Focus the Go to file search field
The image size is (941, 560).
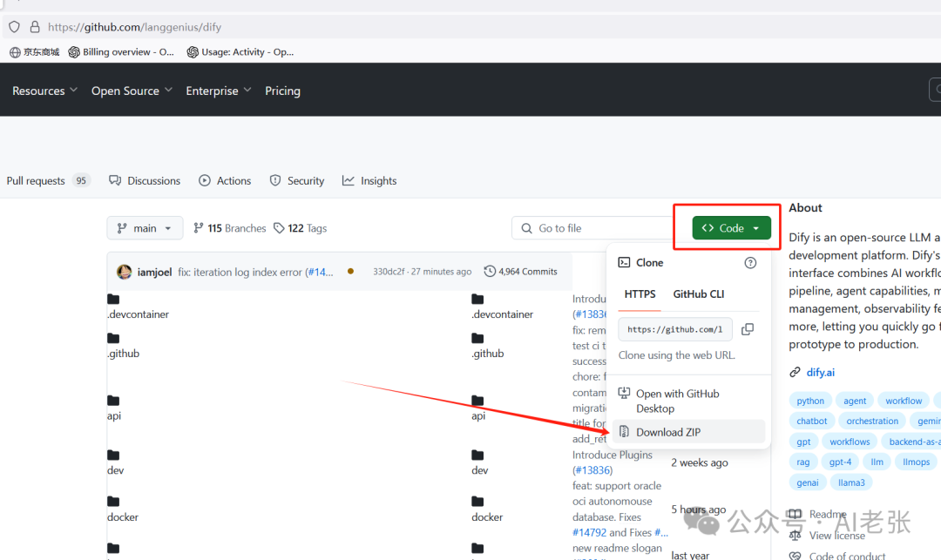point(591,228)
